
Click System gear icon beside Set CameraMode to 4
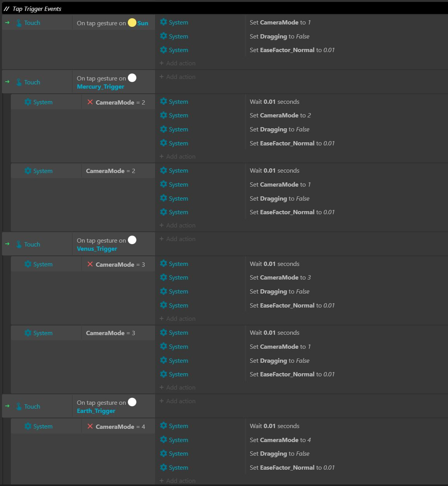[x=164, y=440]
